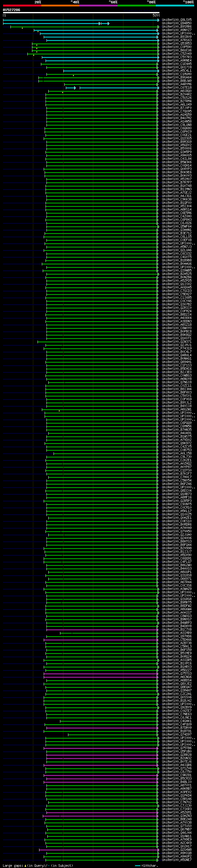Open hit UniRef100_A1HQ59
The image size is (197, 868).
pos(176,115)
